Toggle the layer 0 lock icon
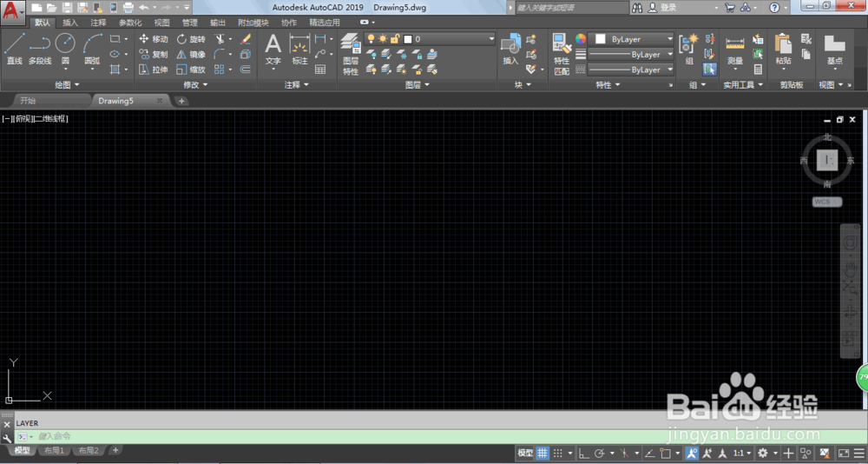 [395, 39]
